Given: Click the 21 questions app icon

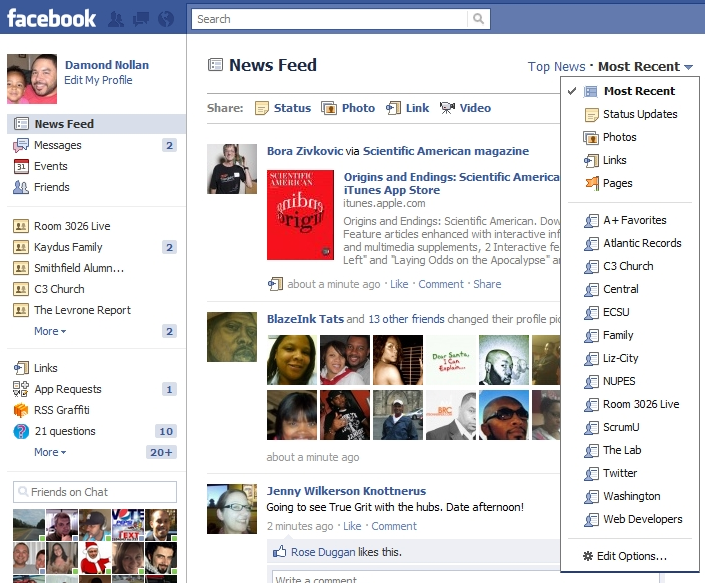Looking at the screenshot, I should click(21, 431).
